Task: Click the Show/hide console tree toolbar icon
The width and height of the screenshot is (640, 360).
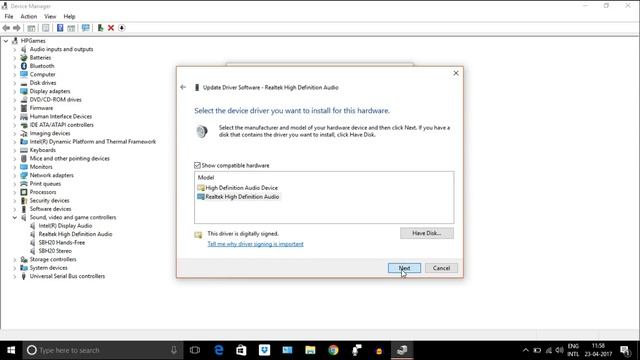Action: 31,28
